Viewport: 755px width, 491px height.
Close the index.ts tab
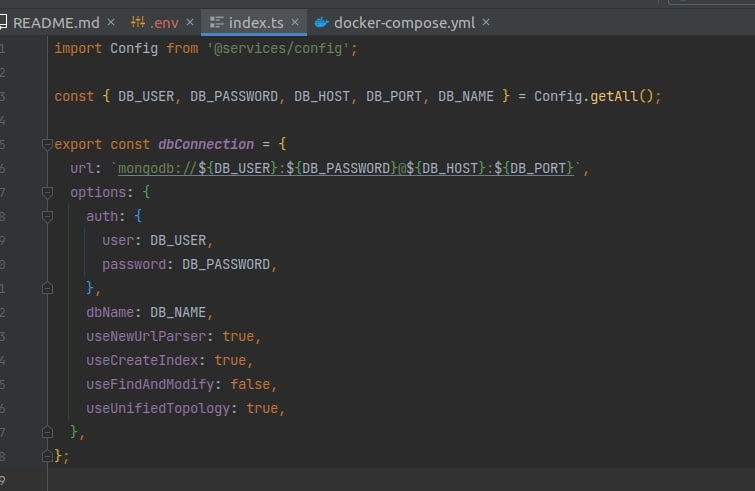(x=295, y=22)
